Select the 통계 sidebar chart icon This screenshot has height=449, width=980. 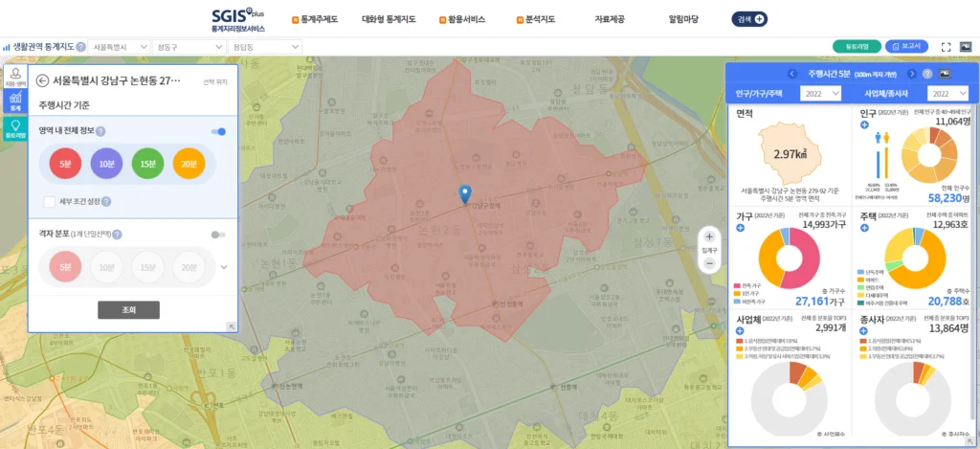(x=15, y=101)
